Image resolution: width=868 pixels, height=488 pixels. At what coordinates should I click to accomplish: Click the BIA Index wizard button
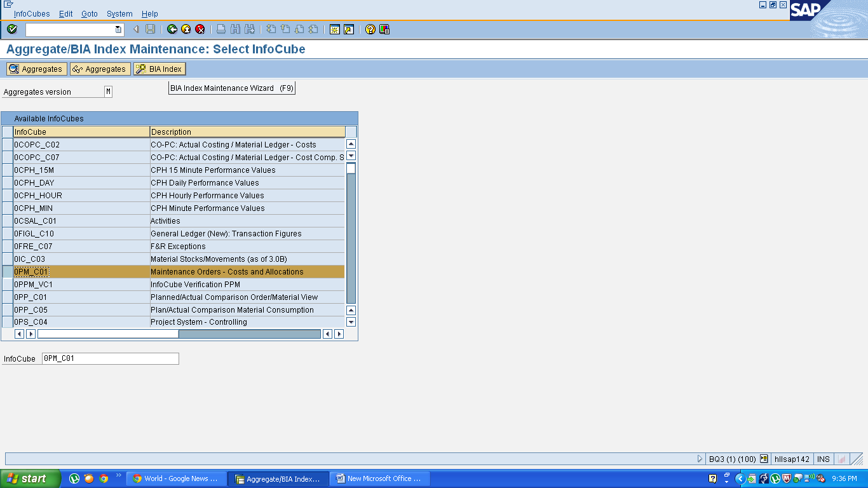[x=159, y=69]
